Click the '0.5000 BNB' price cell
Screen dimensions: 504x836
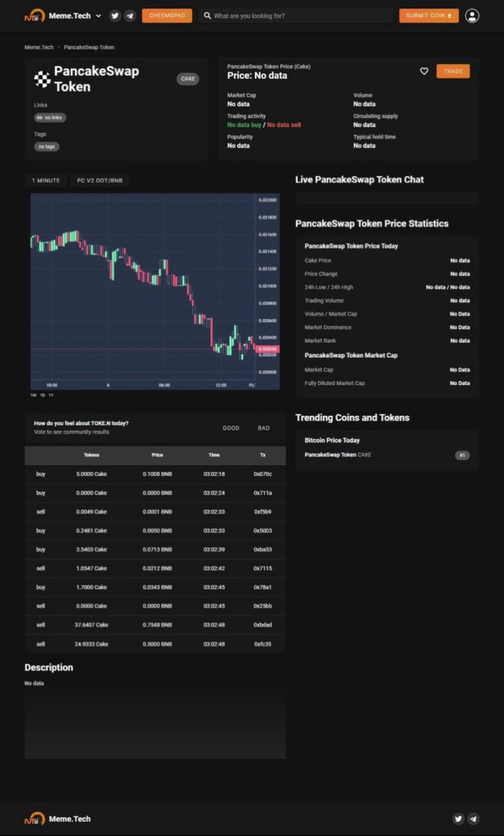157,644
